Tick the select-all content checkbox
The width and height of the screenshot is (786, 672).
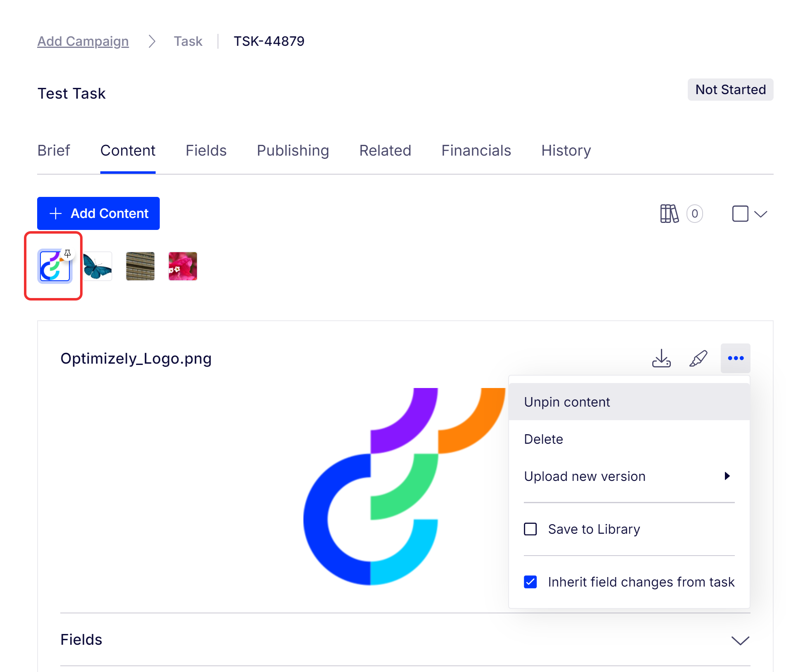pos(740,214)
